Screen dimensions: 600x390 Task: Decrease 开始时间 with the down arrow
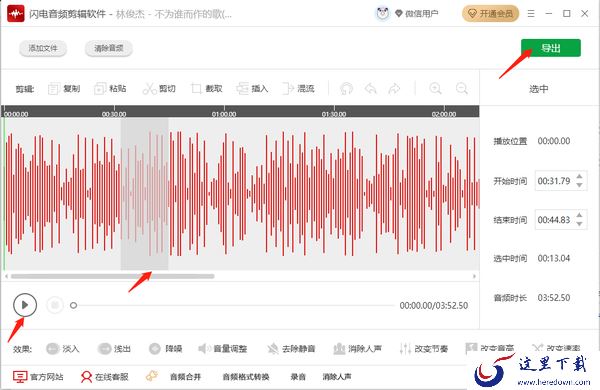pos(579,185)
